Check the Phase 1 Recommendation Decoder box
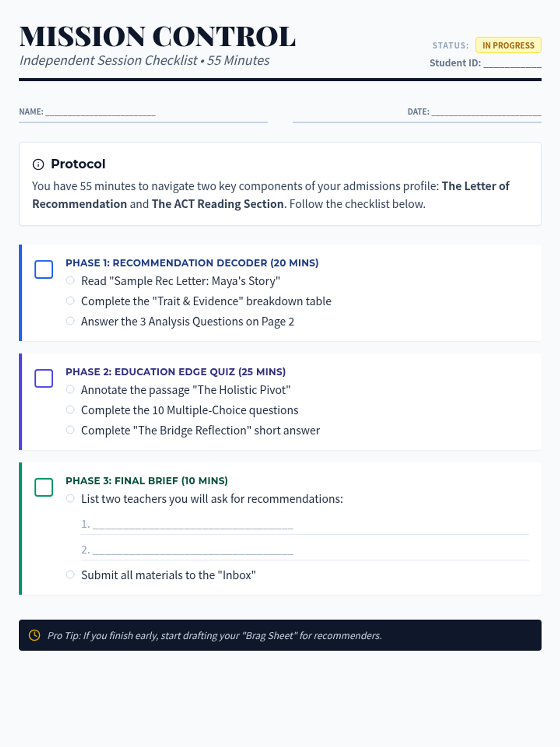The image size is (560, 747). click(x=44, y=269)
